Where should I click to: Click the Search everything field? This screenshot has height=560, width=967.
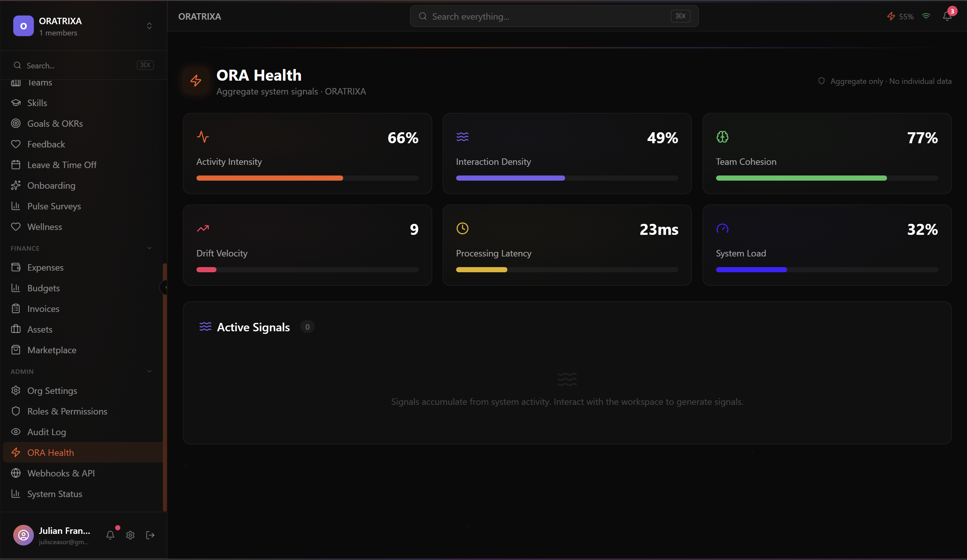click(554, 16)
